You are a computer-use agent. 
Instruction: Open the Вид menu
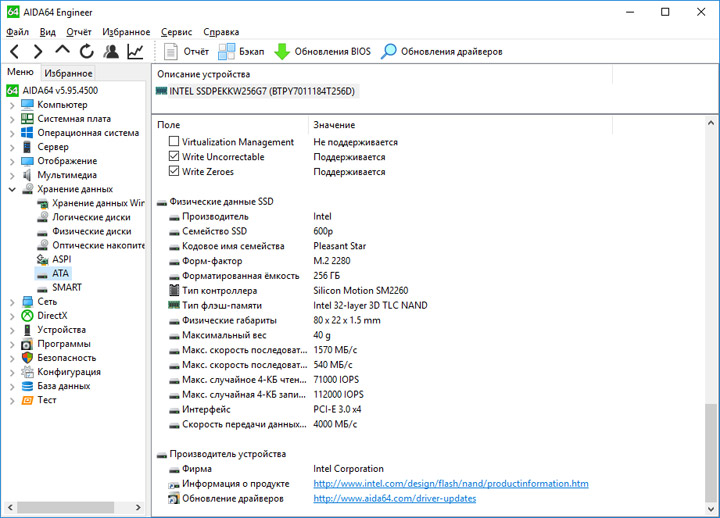47,32
